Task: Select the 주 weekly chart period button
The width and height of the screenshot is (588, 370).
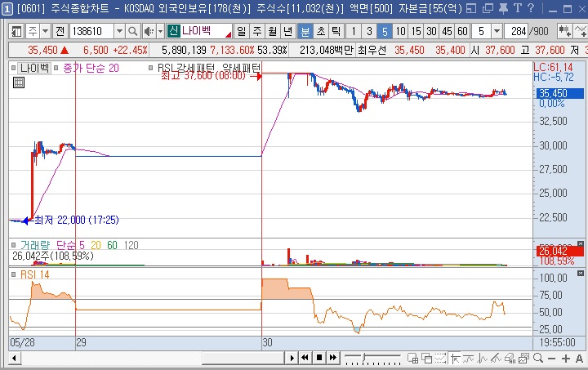Action: click(257, 31)
